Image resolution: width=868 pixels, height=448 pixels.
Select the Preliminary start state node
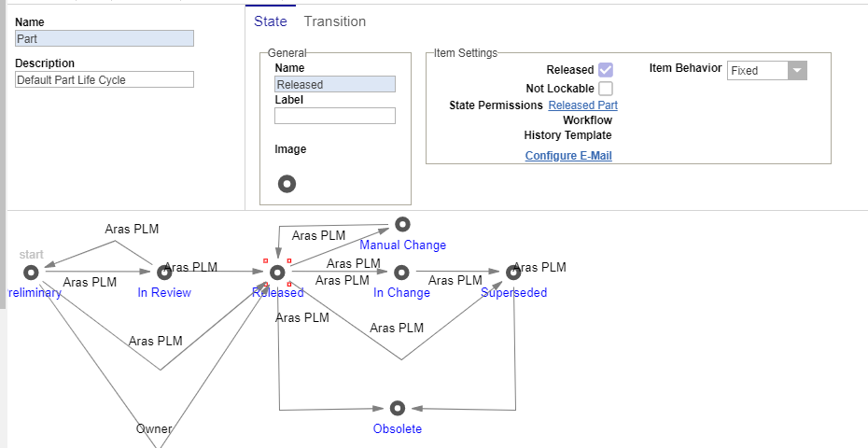[31, 272]
